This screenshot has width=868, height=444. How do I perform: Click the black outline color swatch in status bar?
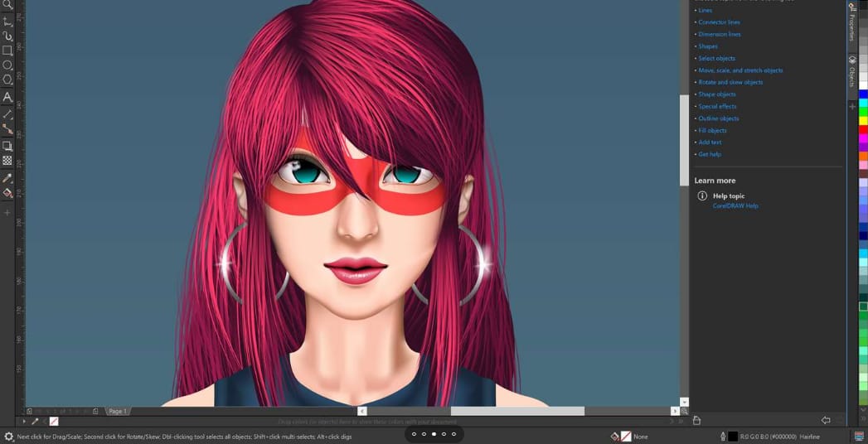(x=732, y=437)
